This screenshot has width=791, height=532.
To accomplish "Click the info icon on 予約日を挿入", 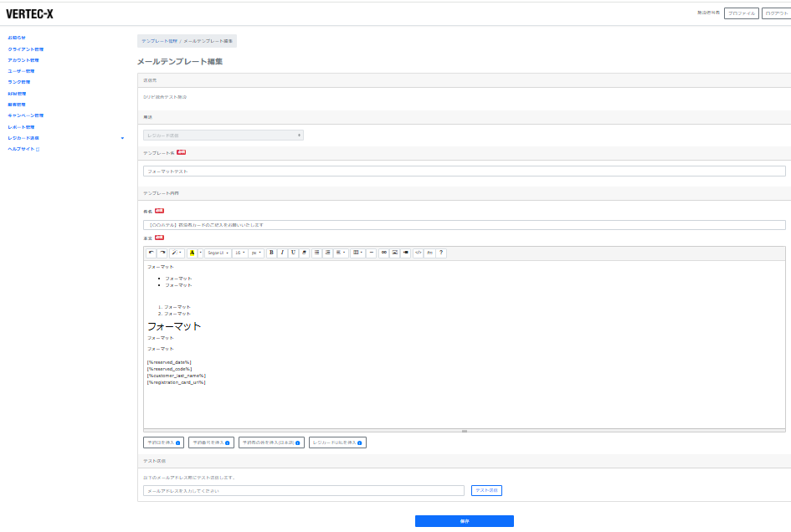I will 178,442.
